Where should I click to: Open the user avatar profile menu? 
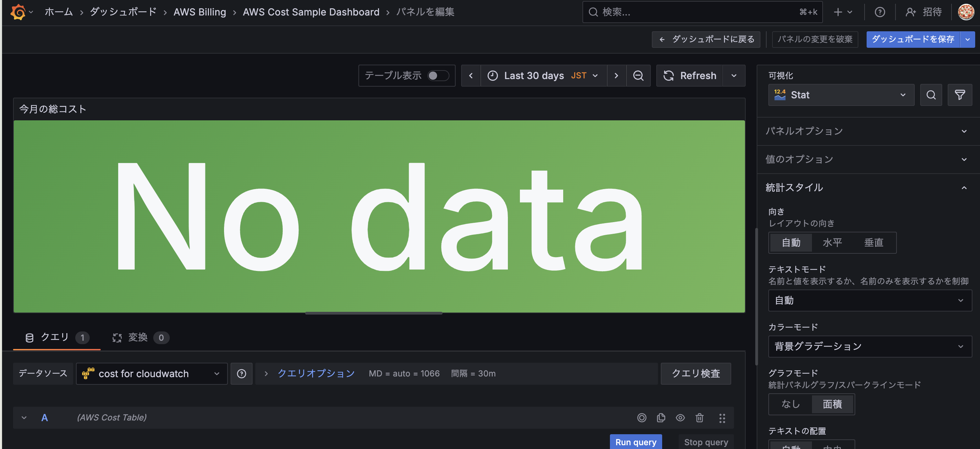point(966,12)
